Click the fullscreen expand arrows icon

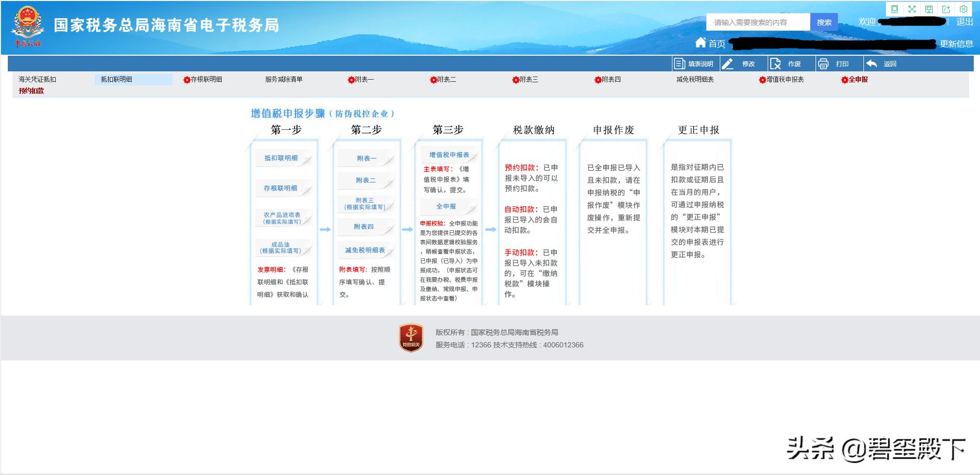tap(912, 8)
